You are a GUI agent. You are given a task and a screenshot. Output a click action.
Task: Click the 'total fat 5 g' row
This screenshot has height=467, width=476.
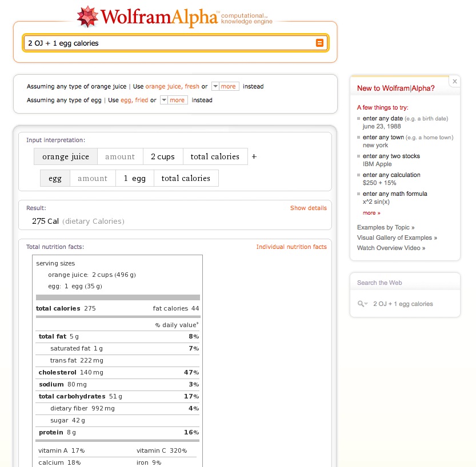click(118, 336)
